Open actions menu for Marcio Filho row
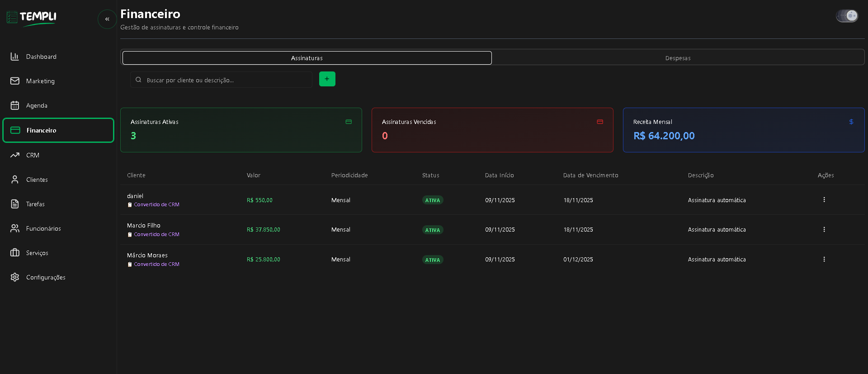 pos(824,229)
